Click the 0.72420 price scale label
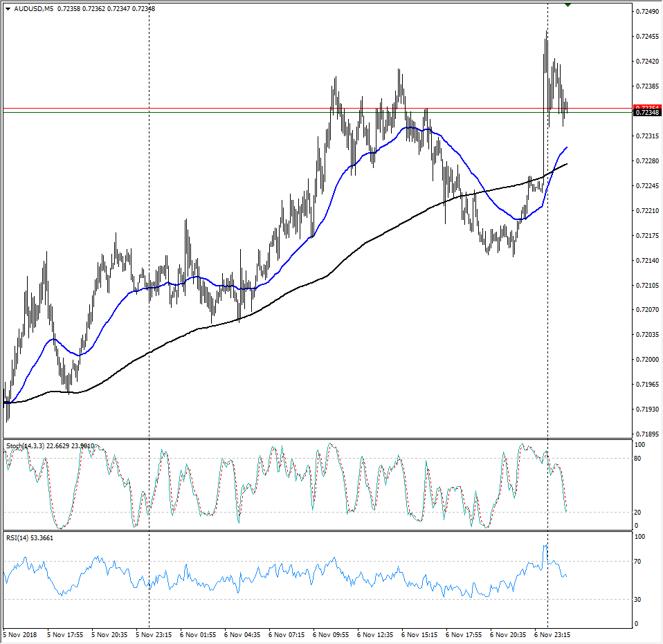The image size is (663, 644). click(646, 62)
